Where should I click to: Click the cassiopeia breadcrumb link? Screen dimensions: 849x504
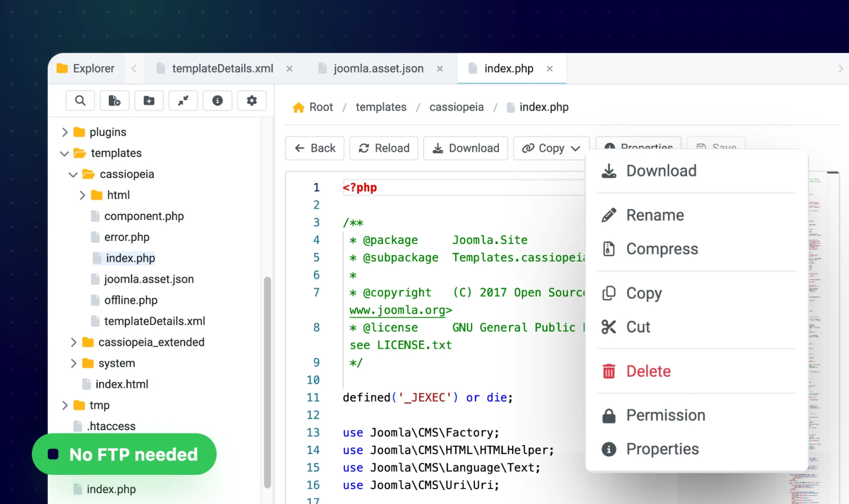456,107
